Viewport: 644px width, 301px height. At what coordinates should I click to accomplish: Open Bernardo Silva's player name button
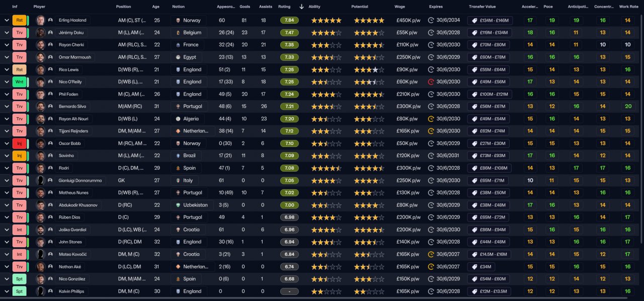[x=72, y=106]
